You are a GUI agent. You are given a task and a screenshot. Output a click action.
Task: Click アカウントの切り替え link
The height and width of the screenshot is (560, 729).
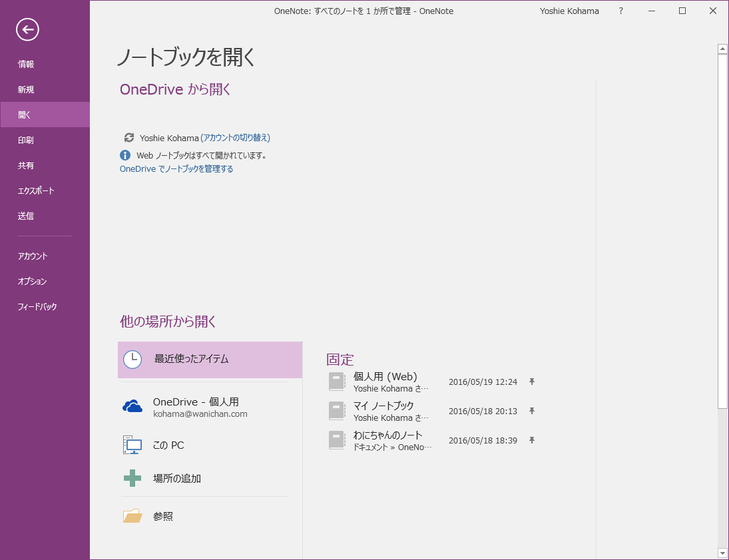coord(235,138)
